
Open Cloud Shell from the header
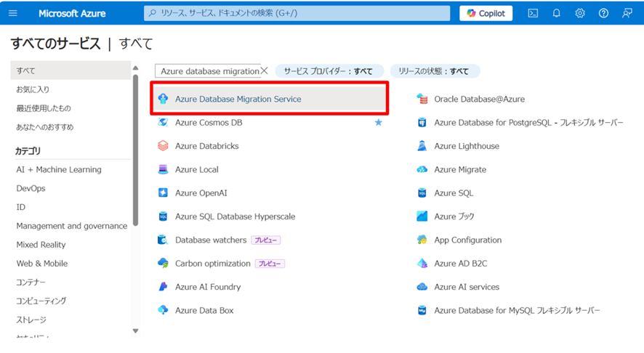pyautogui.click(x=533, y=13)
